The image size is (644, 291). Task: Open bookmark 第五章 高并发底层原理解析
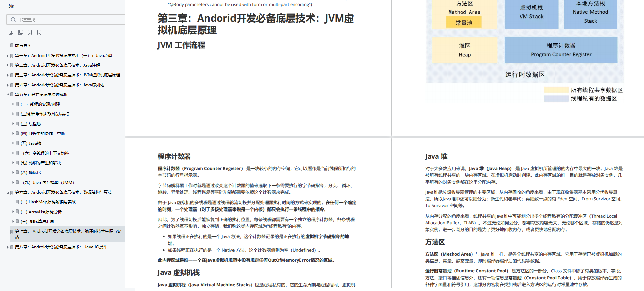click(41, 95)
